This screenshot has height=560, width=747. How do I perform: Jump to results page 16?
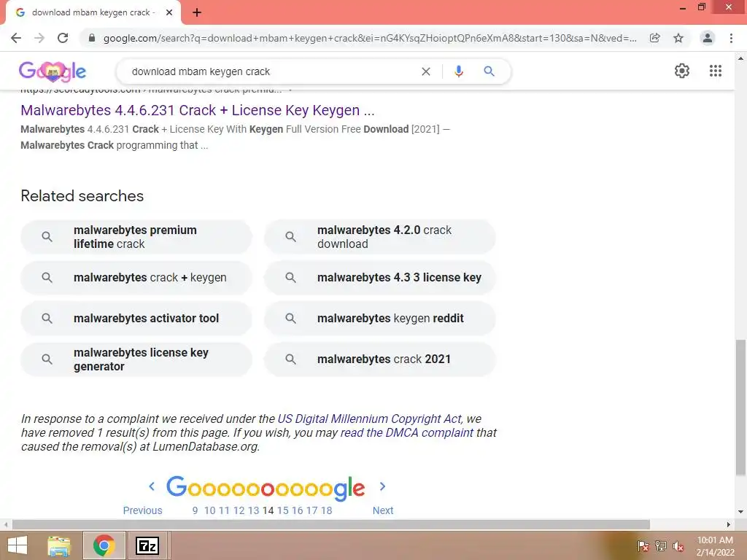click(x=298, y=510)
